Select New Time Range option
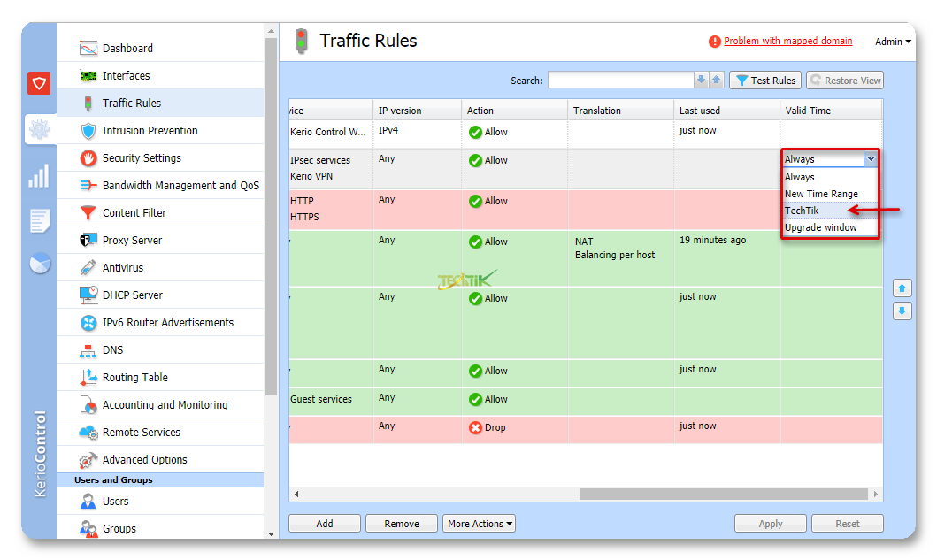 tap(821, 194)
